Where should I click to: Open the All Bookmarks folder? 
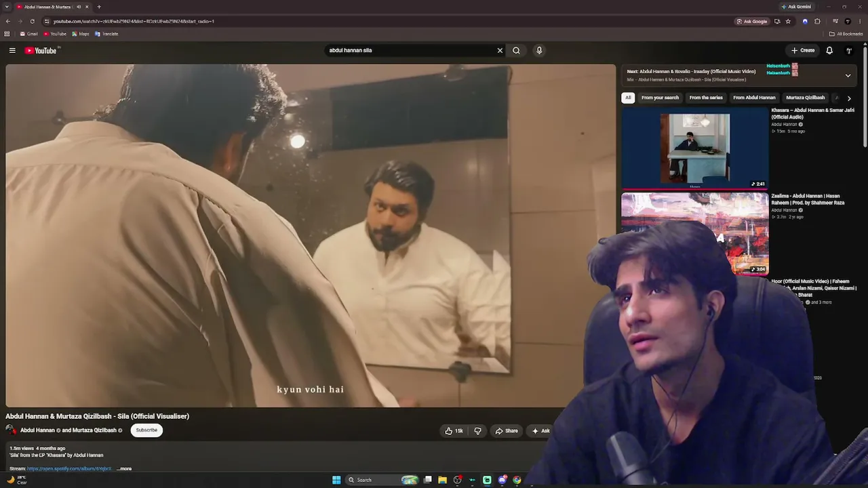846,34
